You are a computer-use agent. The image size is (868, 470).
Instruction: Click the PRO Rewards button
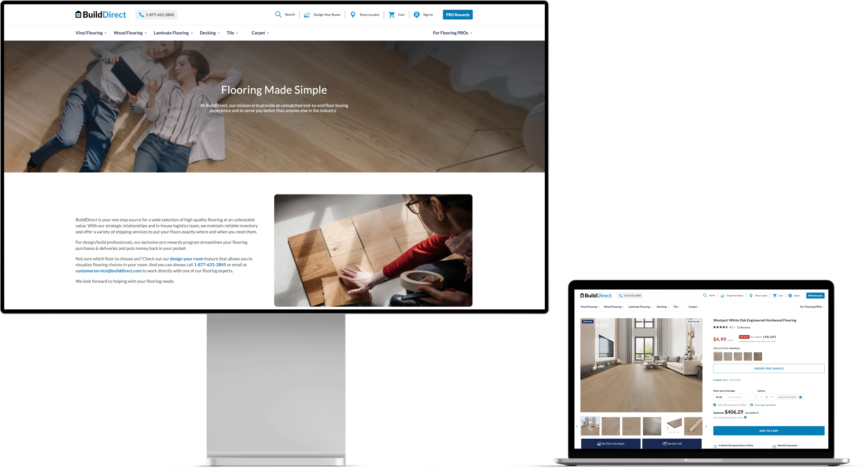[x=458, y=15]
